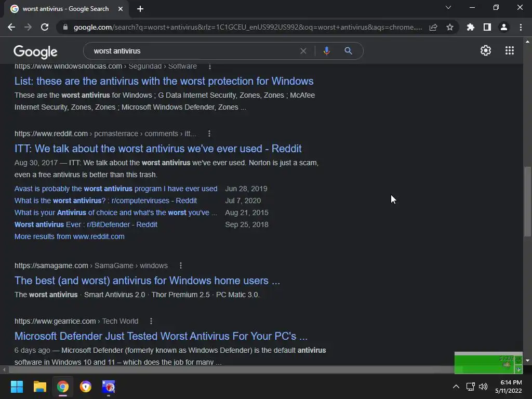Click the gearrice.com Tech World breadcrumb
Screen dimensions: 532x399
tap(76, 321)
